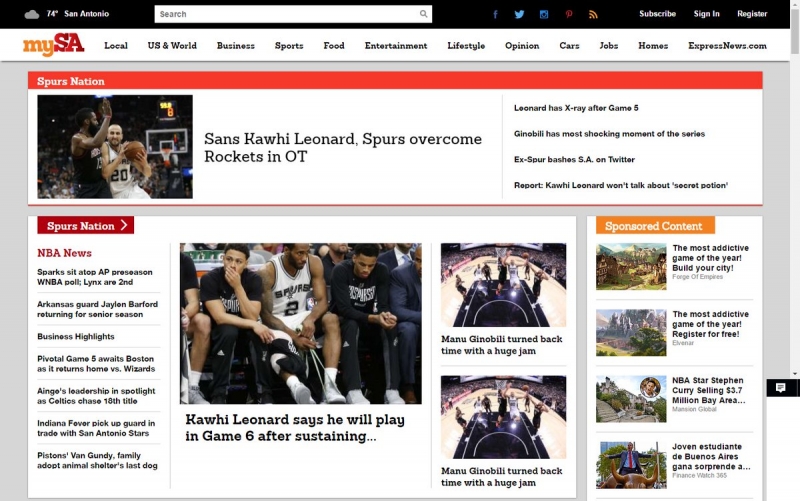Click the Sponsored Content heading
Image resolution: width=800 pixels, height=501 pixels.
[655, 226]
